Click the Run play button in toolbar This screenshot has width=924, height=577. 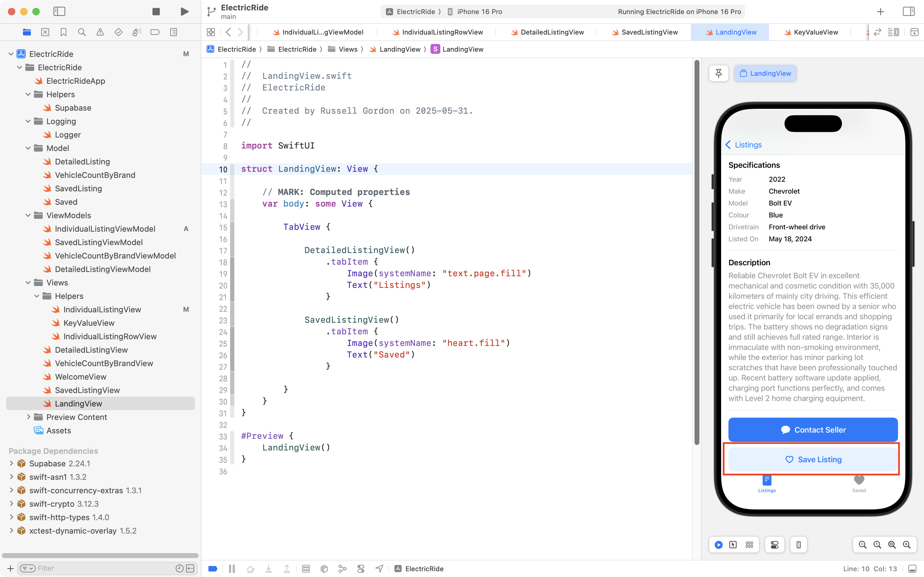click(x=184, y=11)
